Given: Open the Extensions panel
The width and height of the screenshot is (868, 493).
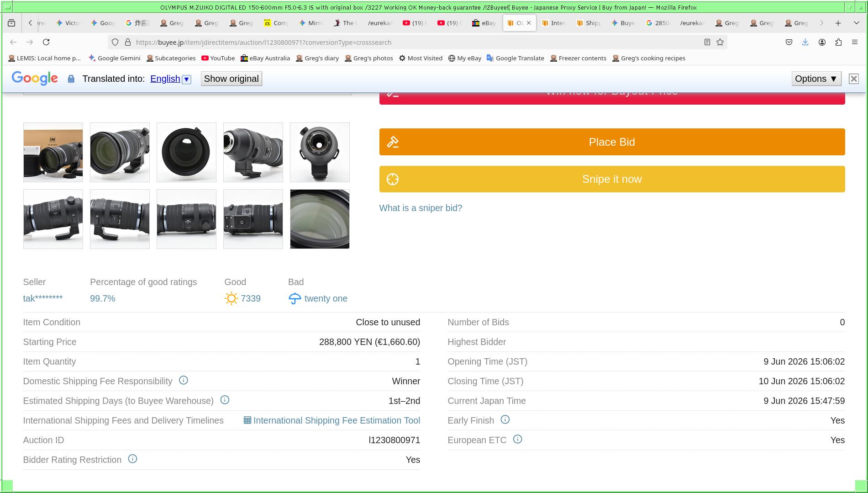Looking at the screenshot, I should pyautogui.click(x=838, y=42).
